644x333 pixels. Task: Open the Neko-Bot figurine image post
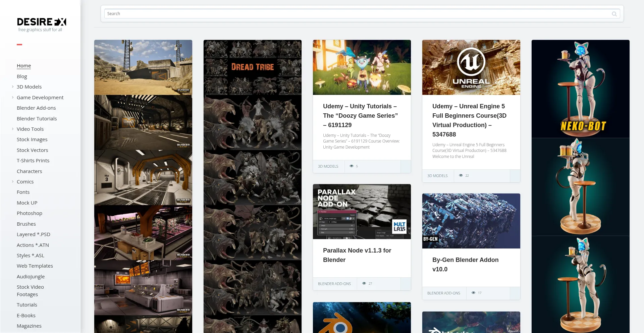coord(581,186)
